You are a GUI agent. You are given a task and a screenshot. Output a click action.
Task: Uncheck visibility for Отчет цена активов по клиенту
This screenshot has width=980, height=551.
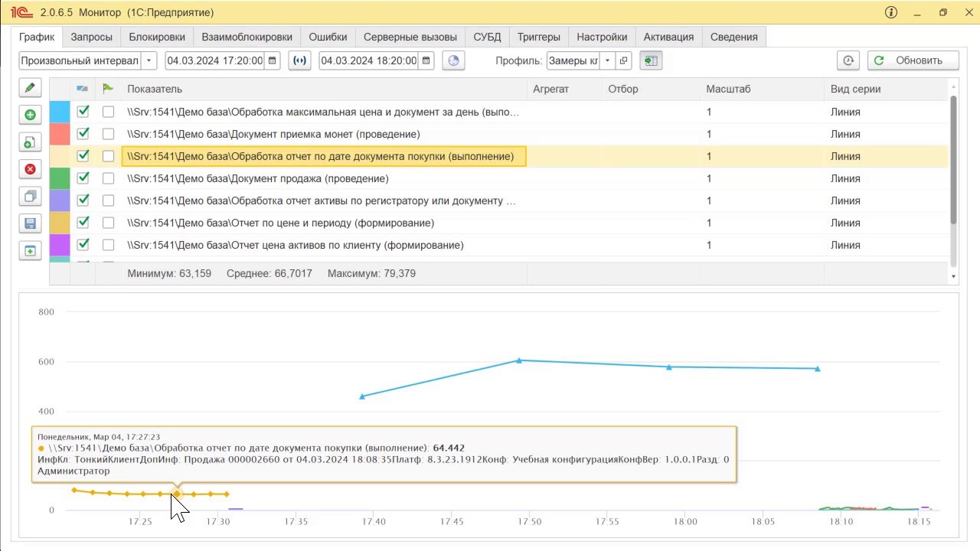(83, 245)
